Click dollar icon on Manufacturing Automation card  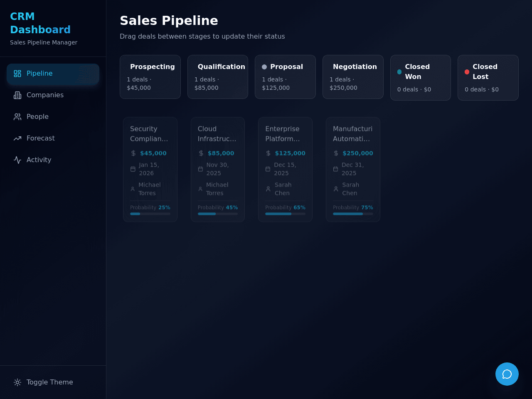[x=336, y=153]
